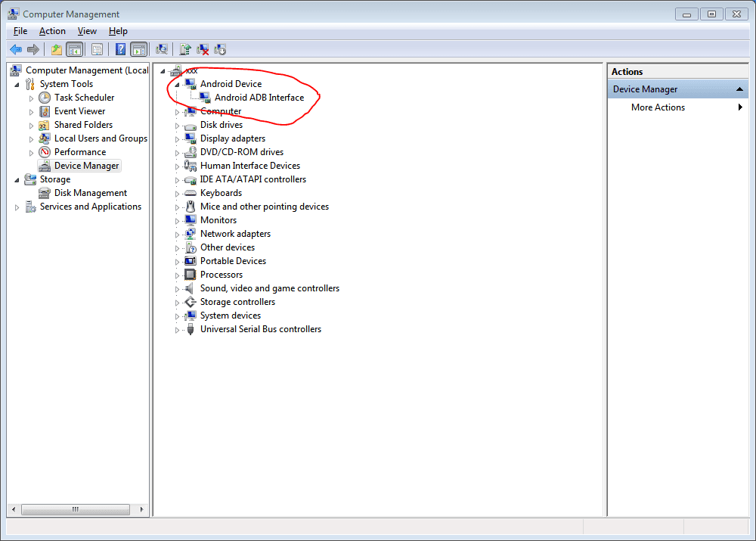Select Computer Management (Local) root node
Screen dimensions: 756x541
pyautogui.click(x=87, y=70)
